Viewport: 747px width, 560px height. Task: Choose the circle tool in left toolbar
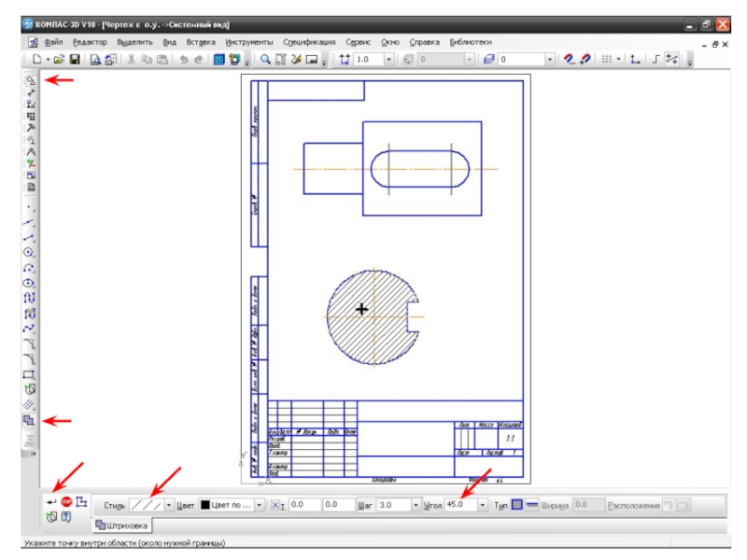[30, 252]
